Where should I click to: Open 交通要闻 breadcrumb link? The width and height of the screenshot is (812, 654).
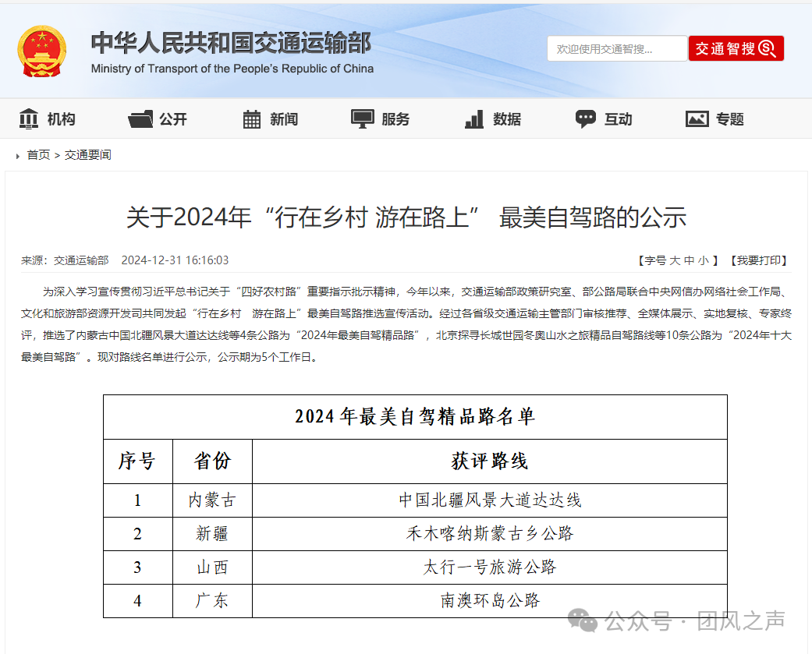[87, 154]
